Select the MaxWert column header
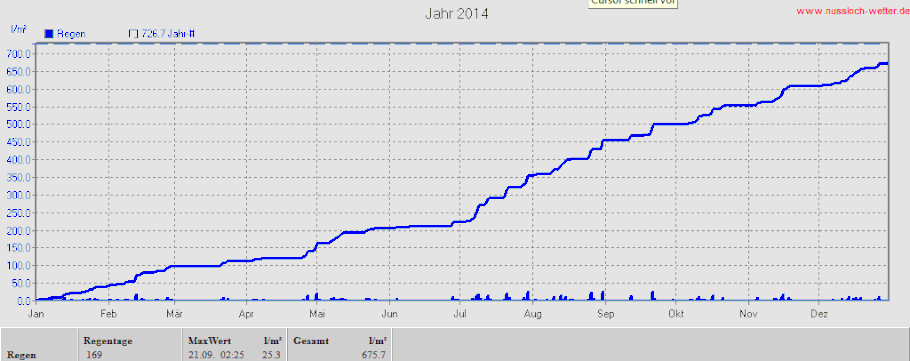The width and height of the screenshot is (910, 361). click(x=210, y=341)
